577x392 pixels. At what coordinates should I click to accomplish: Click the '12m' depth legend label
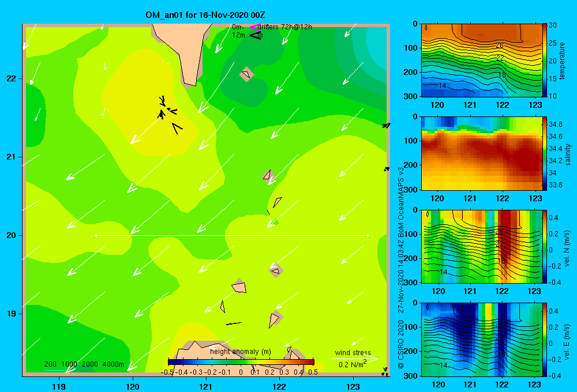point(238,35)
